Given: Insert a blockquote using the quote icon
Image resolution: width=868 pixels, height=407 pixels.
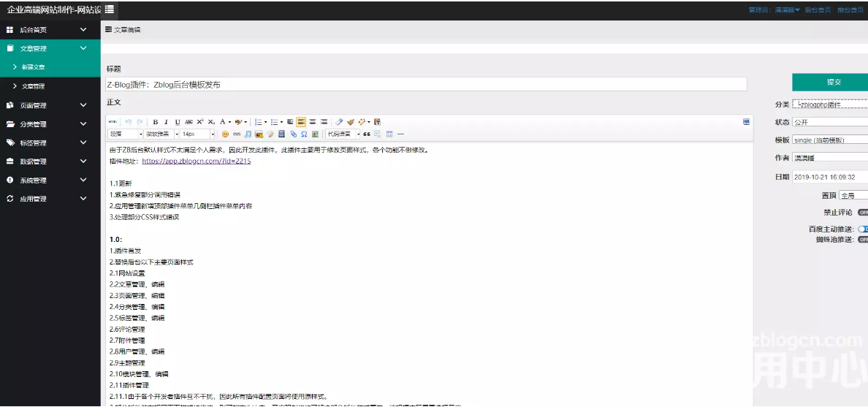Looking at the screenshot, I should [x=367, y=134].
